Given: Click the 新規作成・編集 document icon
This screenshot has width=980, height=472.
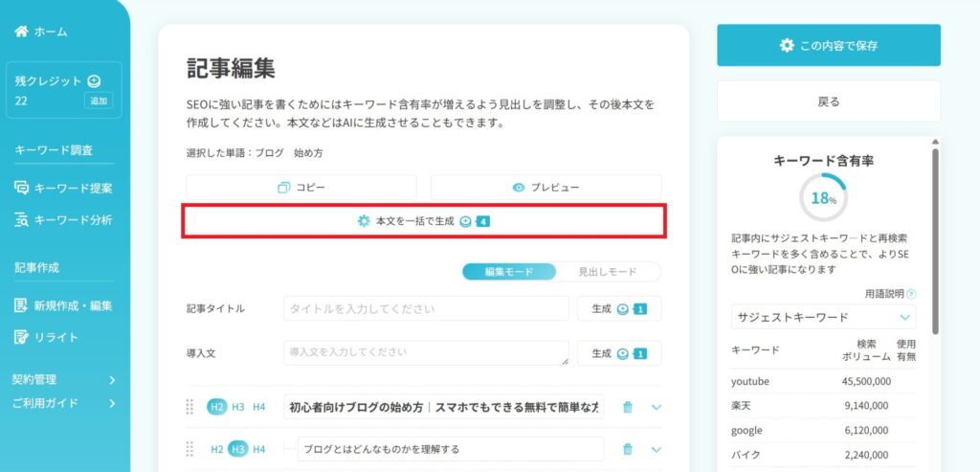Looking at the screenshot, I should (x=21, y=305).
